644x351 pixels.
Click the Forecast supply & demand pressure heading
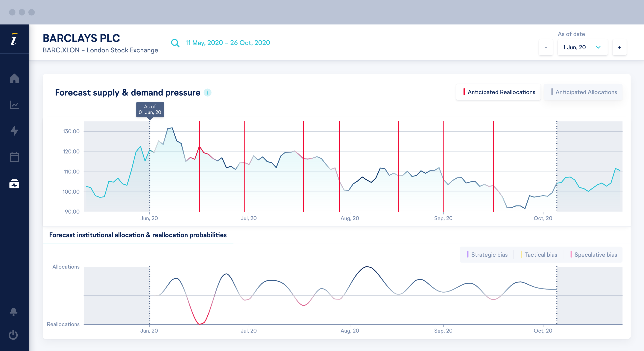pyautogui.click(x=128, y=93)
